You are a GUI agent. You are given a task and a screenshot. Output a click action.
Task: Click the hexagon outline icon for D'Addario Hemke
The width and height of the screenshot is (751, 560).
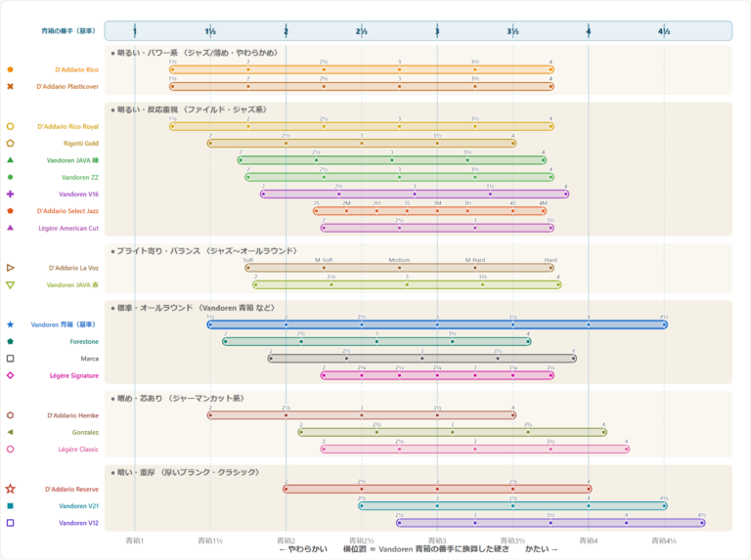(10, 415)
